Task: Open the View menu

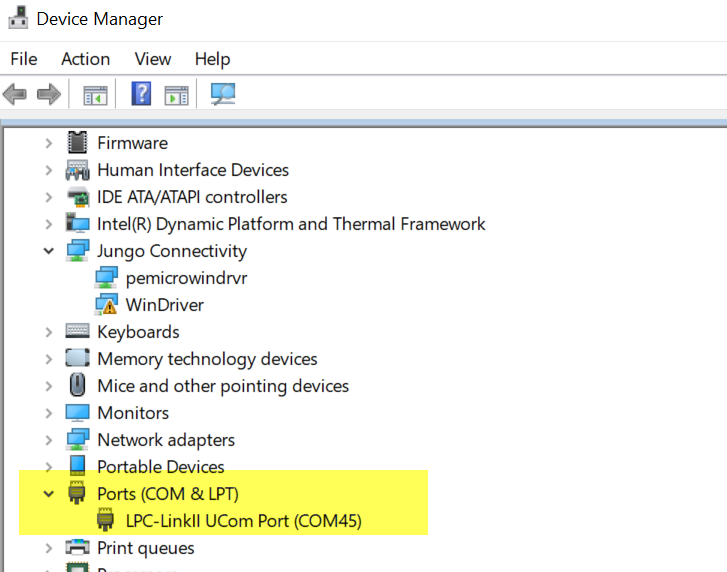Action: tap(153, 59)
